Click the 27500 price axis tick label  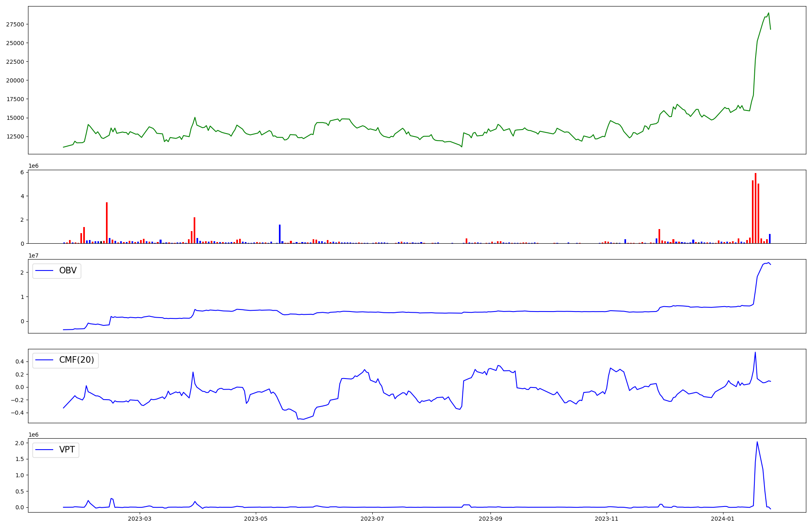(15, 24)
